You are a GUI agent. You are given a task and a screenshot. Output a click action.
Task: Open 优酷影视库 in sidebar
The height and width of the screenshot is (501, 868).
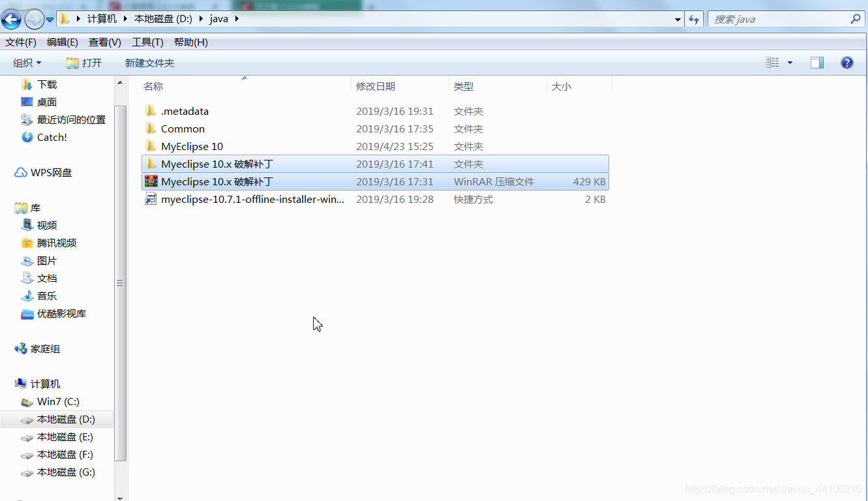pyautogui.click(x=61, y=313)
